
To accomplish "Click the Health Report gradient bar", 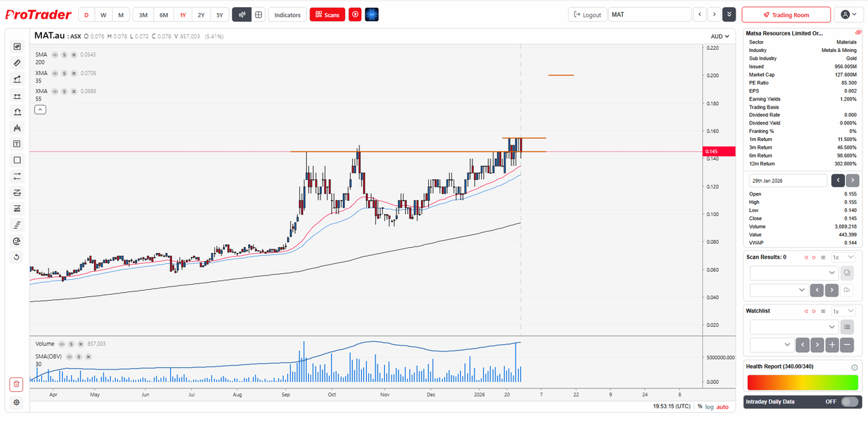I will 803,382.
